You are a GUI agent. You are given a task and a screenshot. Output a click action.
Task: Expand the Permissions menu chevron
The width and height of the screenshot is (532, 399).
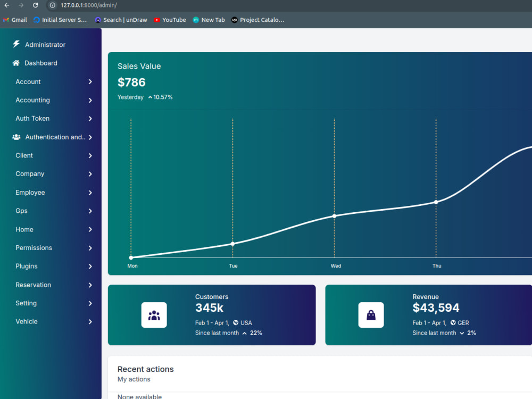[90, 248]
